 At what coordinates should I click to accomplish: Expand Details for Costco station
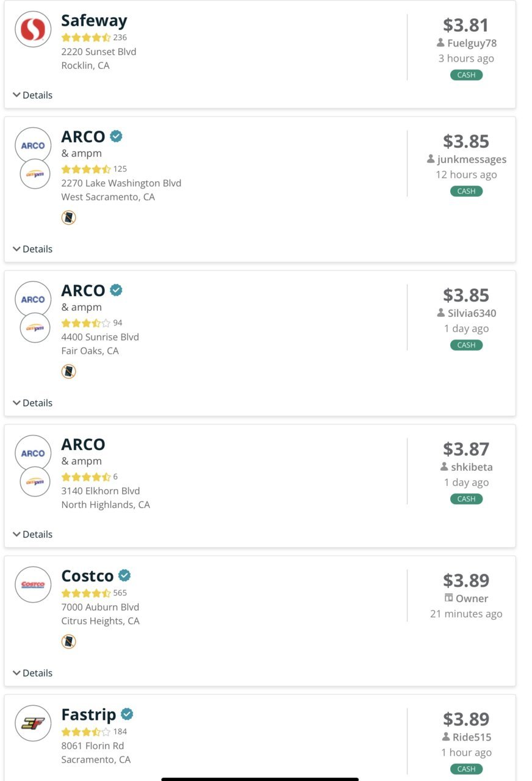(33, 673)
